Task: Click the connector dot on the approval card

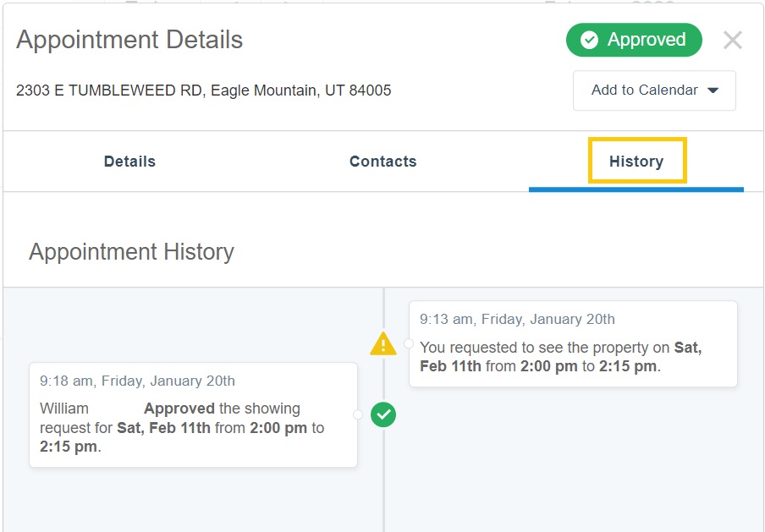Action: (x=358, y=414)
